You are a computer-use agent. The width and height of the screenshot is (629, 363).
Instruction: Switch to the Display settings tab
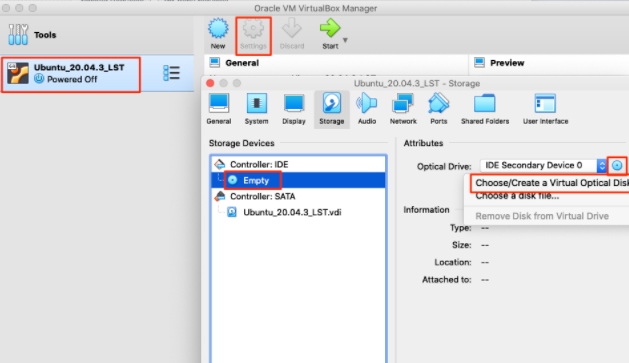pos(294,109)
